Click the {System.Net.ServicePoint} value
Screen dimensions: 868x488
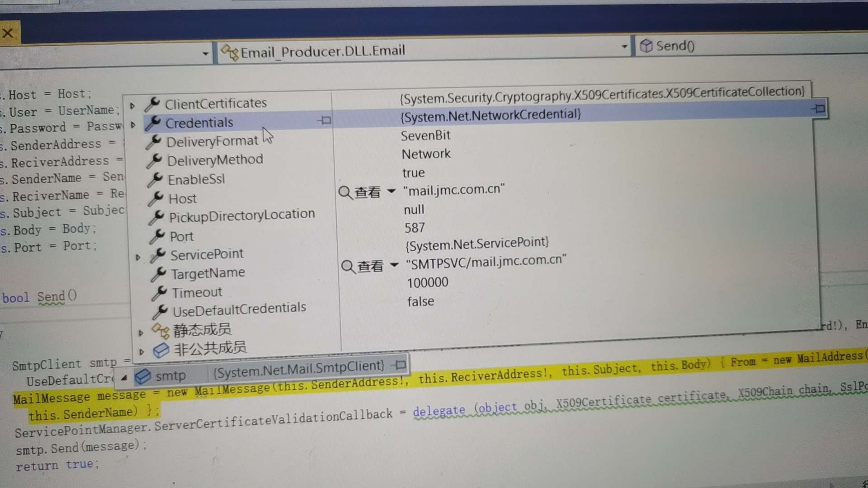coord(477,244)
